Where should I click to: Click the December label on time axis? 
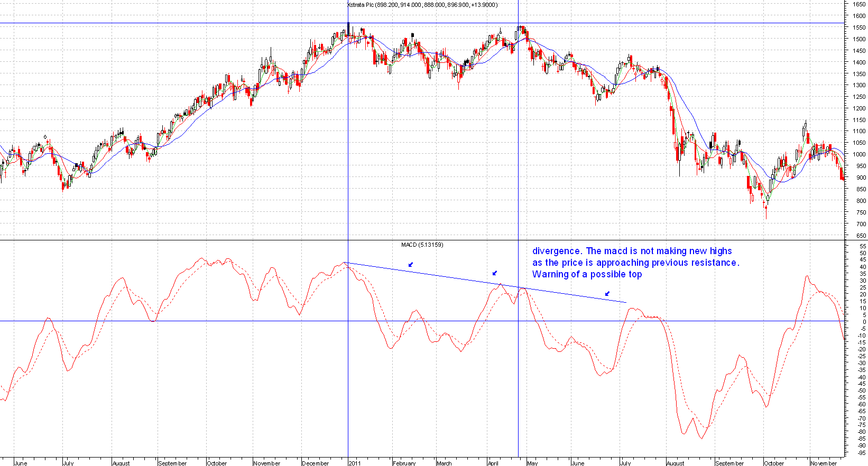[316, 463]
